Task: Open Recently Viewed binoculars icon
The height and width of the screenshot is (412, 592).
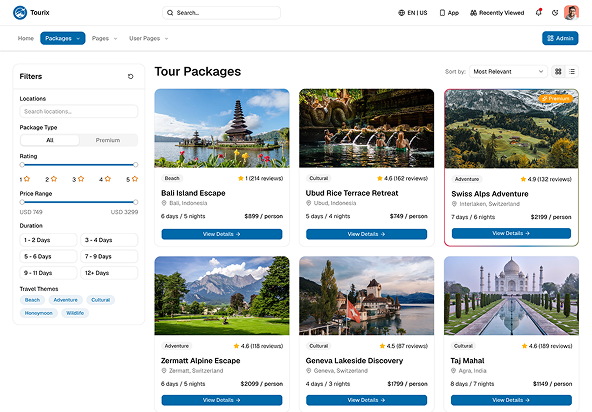Action: 473,13
